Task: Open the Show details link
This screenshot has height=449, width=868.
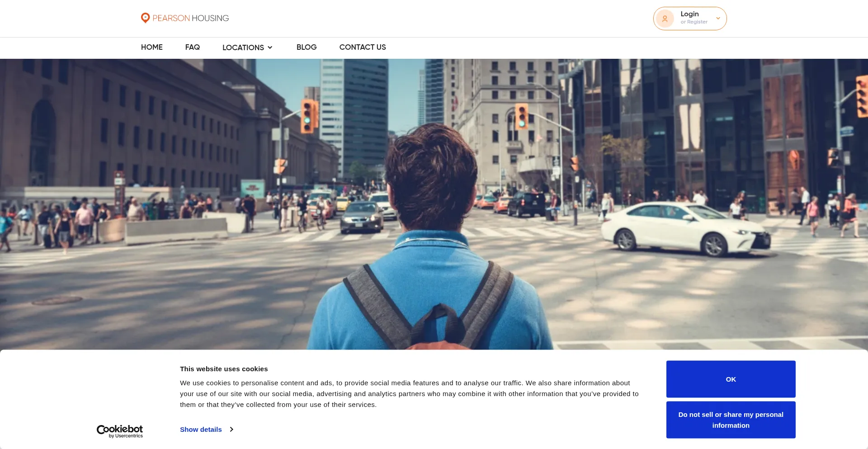Action: click(201, 429)
